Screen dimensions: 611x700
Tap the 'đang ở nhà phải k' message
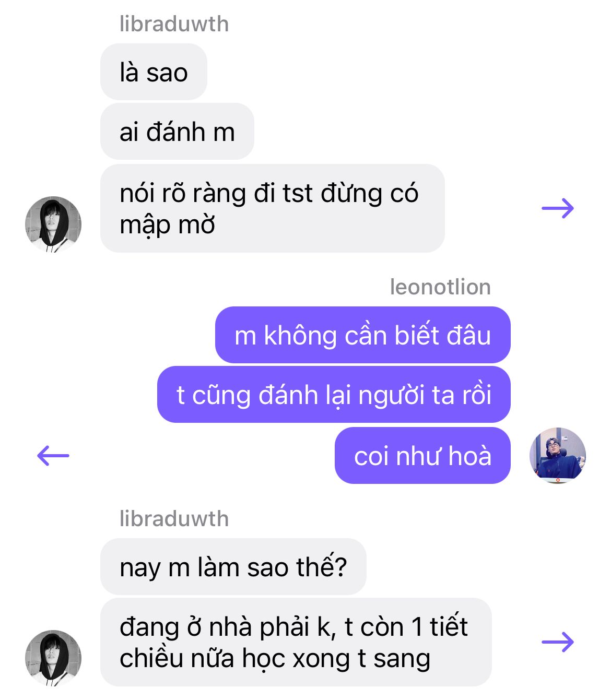pyautogui.click(x=296, y=642)
